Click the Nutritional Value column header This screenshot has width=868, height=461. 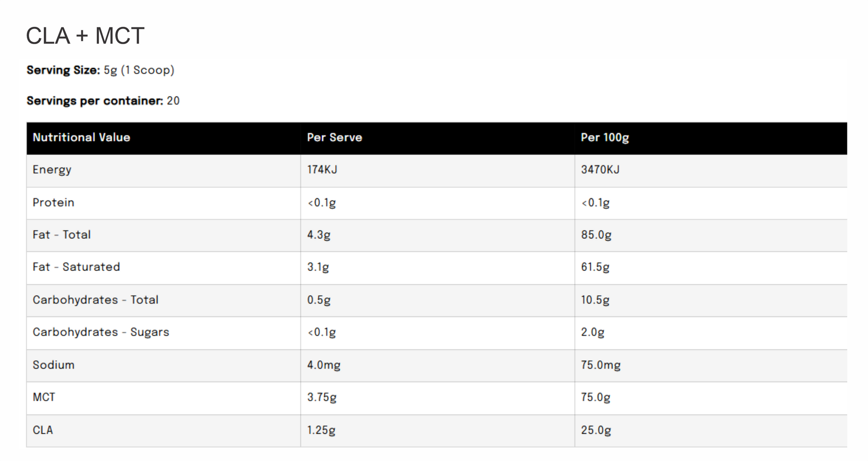tap(82, 137)
